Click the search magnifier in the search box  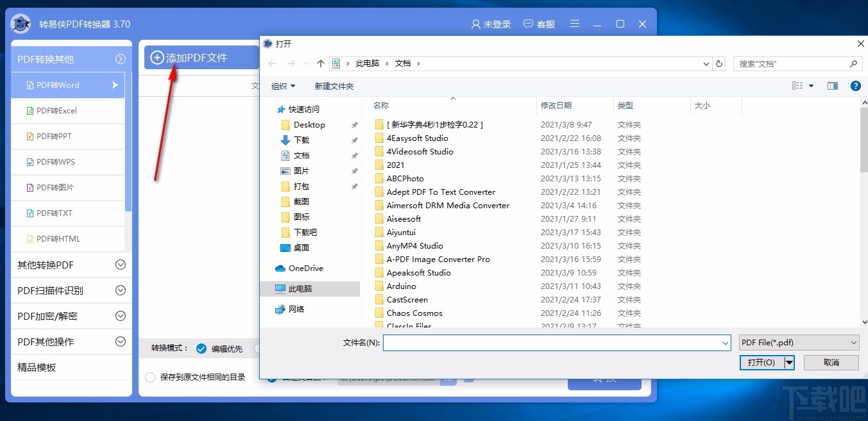point(853,63)
